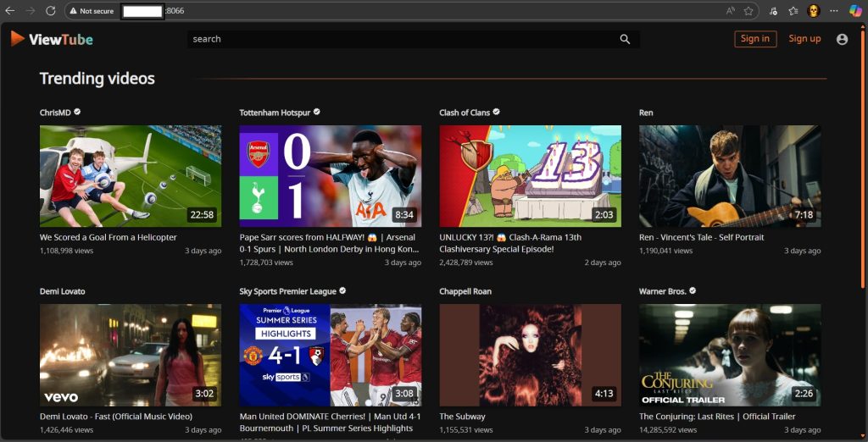Open the Chappell Roan channel name
868x442 pixels.
tap(465, 291)
